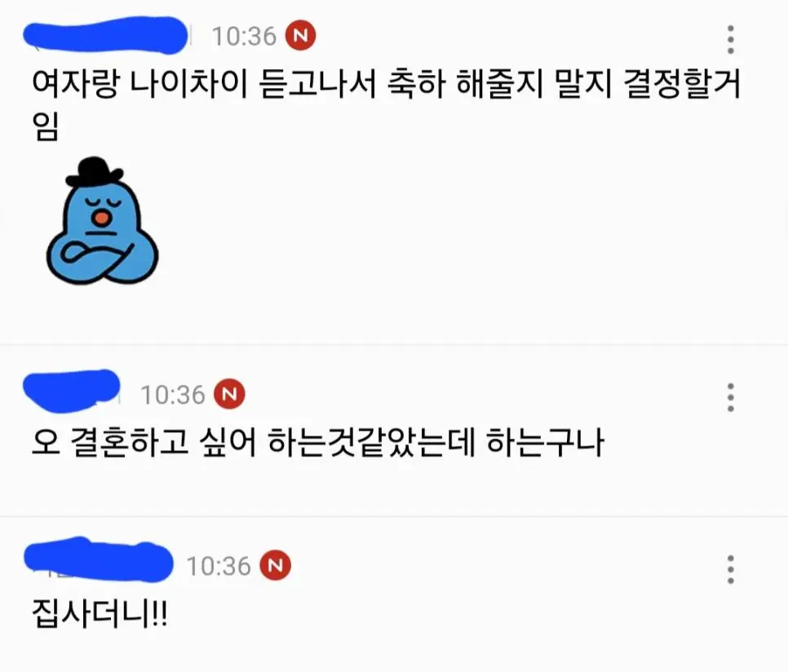Click the wrapped word 임 in the first comment
The height and width of the screenshot is (672, 788).
tap(45, 126)
